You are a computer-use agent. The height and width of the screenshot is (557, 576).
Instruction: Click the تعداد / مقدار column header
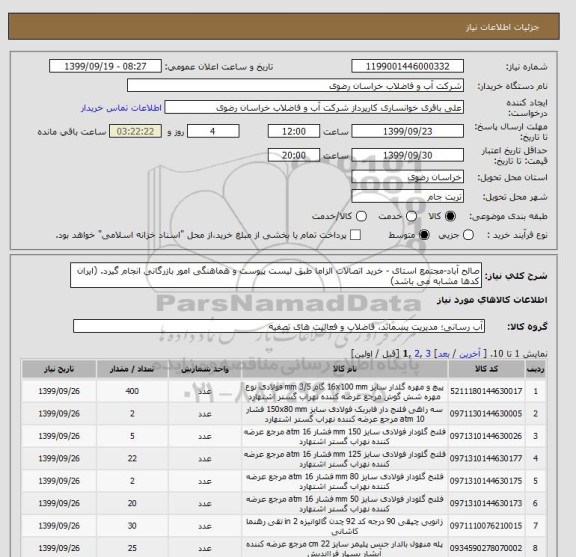[132, 369]
